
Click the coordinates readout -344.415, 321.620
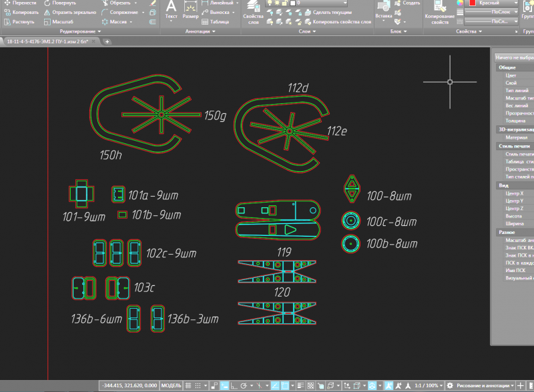[129, 385]
